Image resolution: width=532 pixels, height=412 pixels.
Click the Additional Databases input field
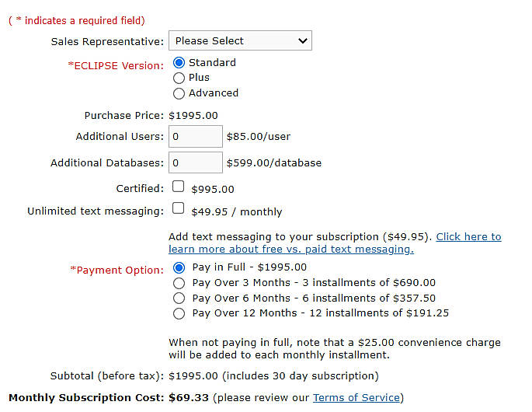(196, 162)
